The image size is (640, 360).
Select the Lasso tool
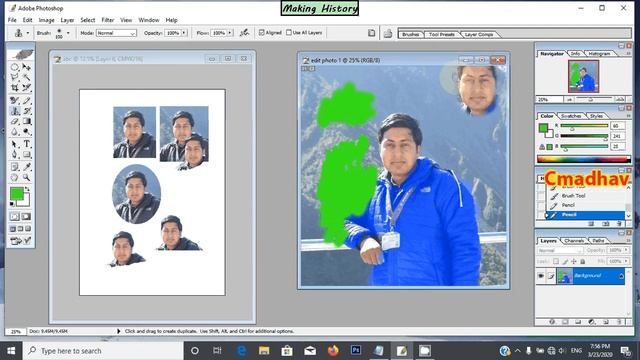click(x=15, y=77)
